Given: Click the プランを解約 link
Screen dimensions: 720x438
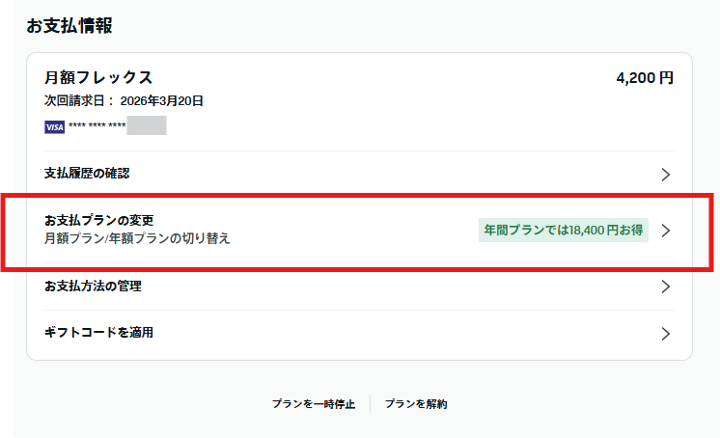Looking at the screenshot, I should click(416, 404).
